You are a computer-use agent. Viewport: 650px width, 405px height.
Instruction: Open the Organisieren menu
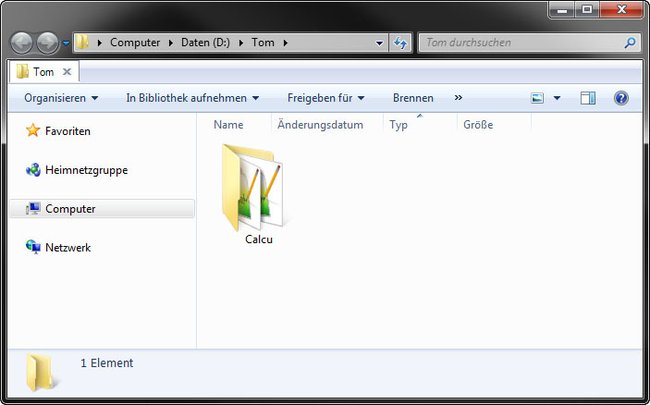coord(61,98)
